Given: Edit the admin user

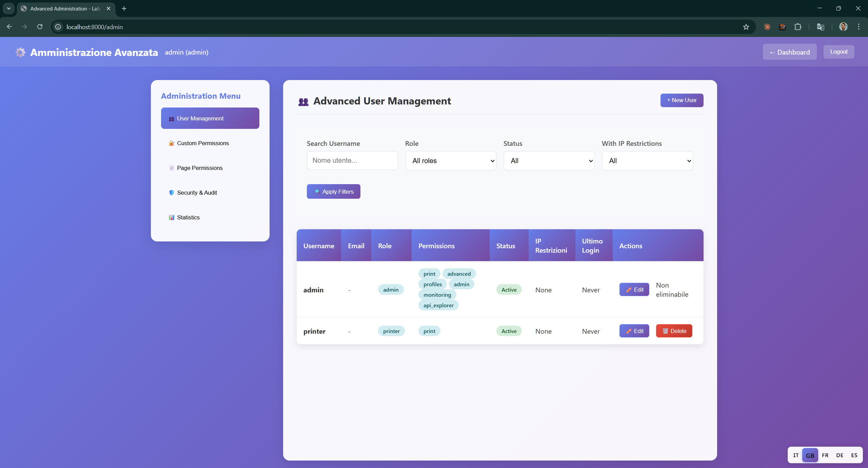Looking at the screenshot, I should [634, 290].
